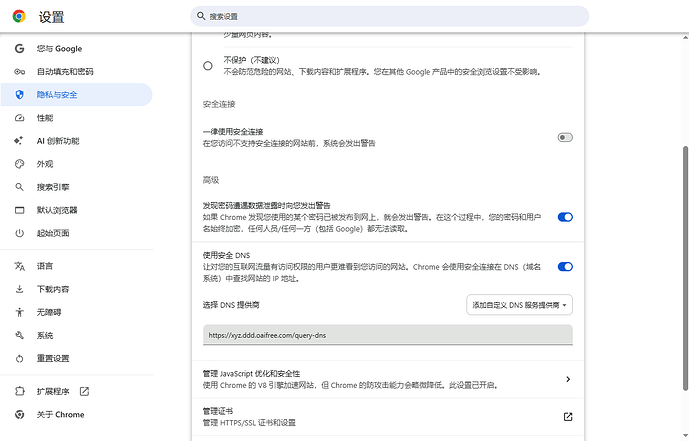
Task: Go to 语言 settings
Action: (45, 266)
